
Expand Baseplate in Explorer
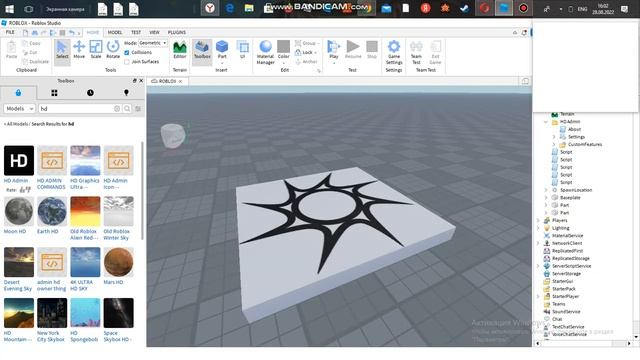click(x=546, y=198)
